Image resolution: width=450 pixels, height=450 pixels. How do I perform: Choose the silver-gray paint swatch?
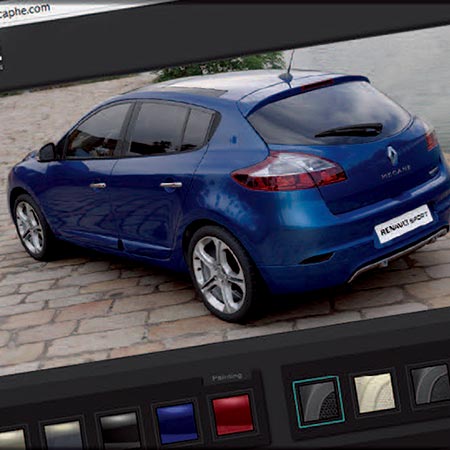(63, 436)
